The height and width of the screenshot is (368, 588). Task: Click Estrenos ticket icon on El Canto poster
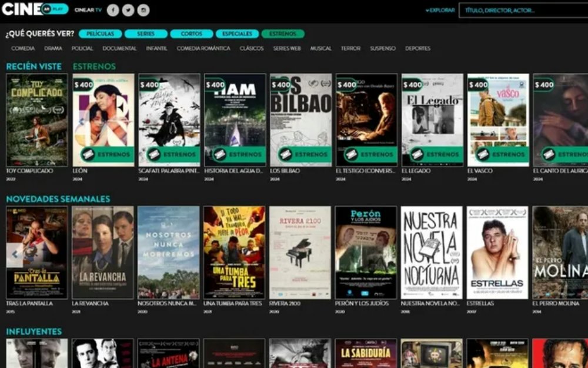click(549, 154)
